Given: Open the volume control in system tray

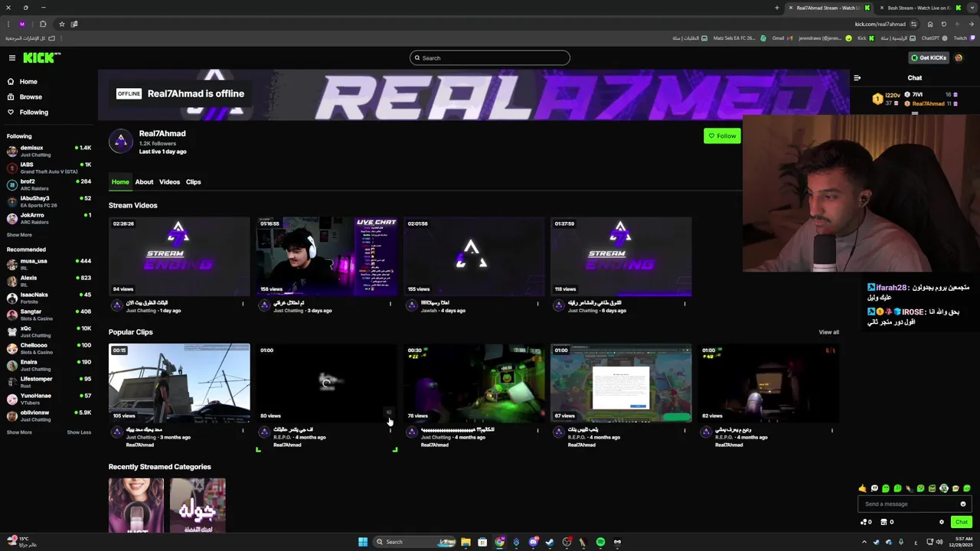Looking at the screenshot, I should tap(939, 542).
